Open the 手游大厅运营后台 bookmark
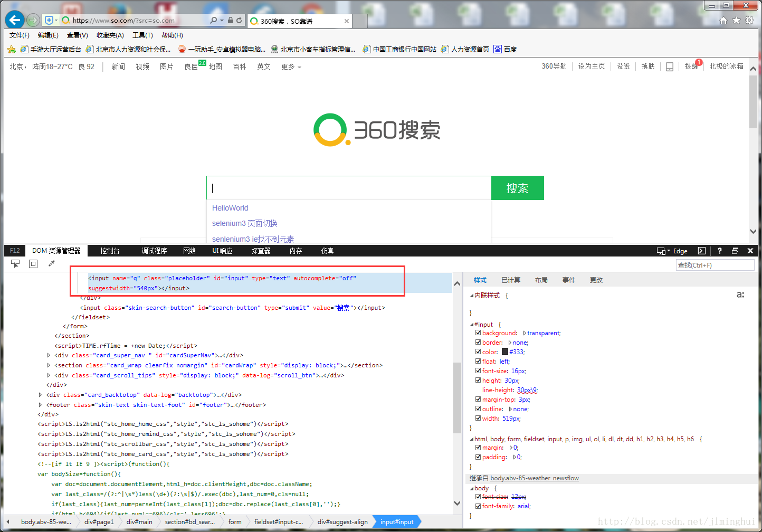762x532 pixels. [x=51, y=49]
